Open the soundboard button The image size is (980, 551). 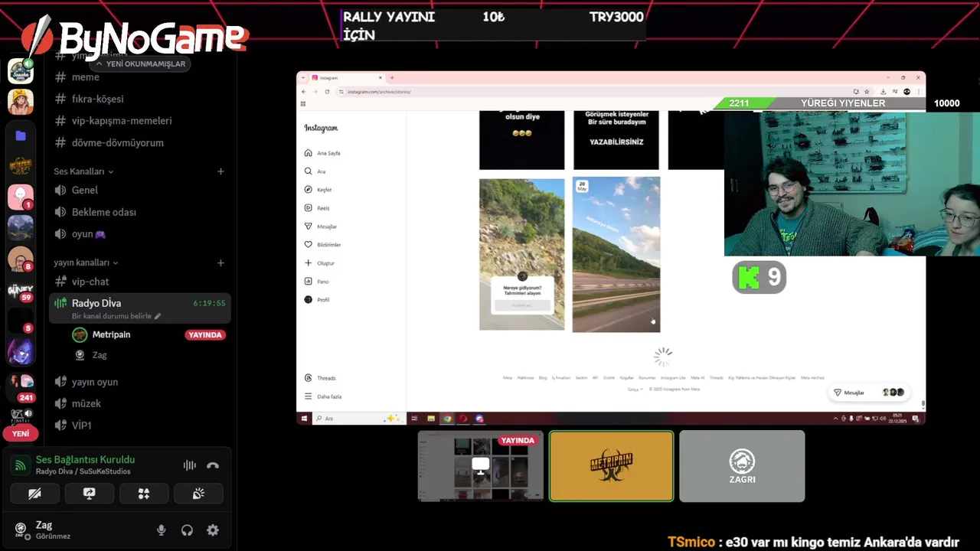198,494
